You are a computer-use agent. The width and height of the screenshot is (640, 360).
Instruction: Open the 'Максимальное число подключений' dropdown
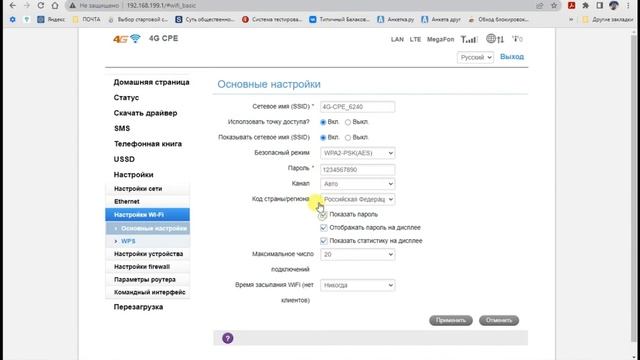pyautogui.click(x=358, y=254)
